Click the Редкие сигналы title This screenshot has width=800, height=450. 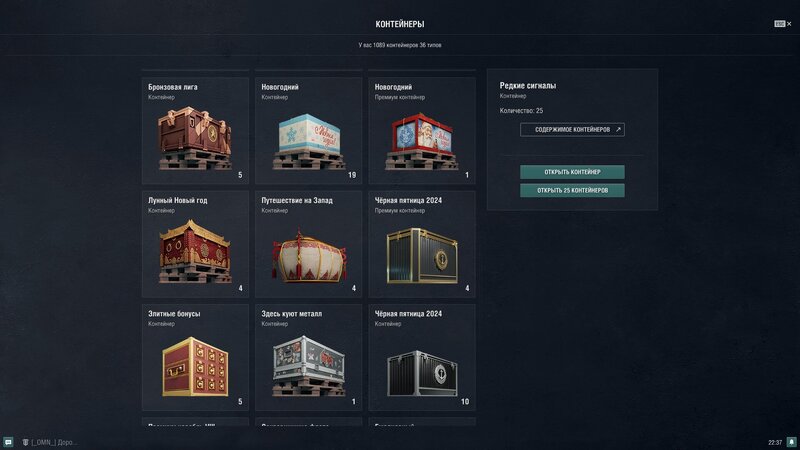(x=528, y=86)
